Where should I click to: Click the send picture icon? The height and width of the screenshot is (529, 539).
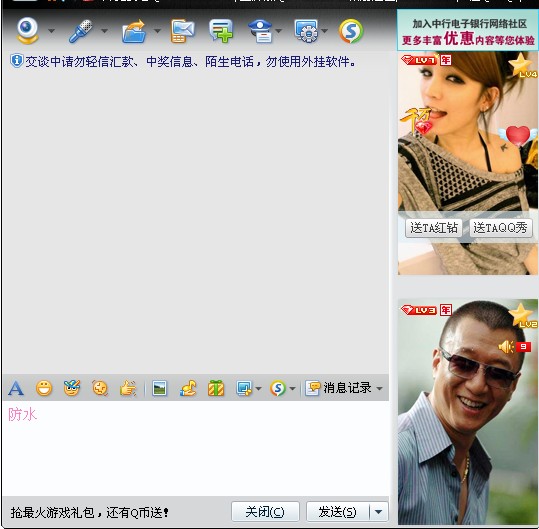click(160, 388)
